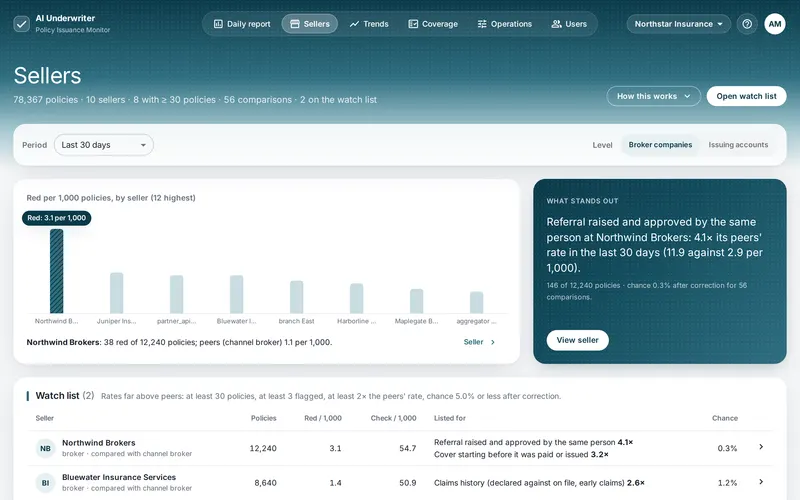Select the Maplegate chart bar
Image resolution: width=800 pixels, height=500 pixels.
(416, 301)
